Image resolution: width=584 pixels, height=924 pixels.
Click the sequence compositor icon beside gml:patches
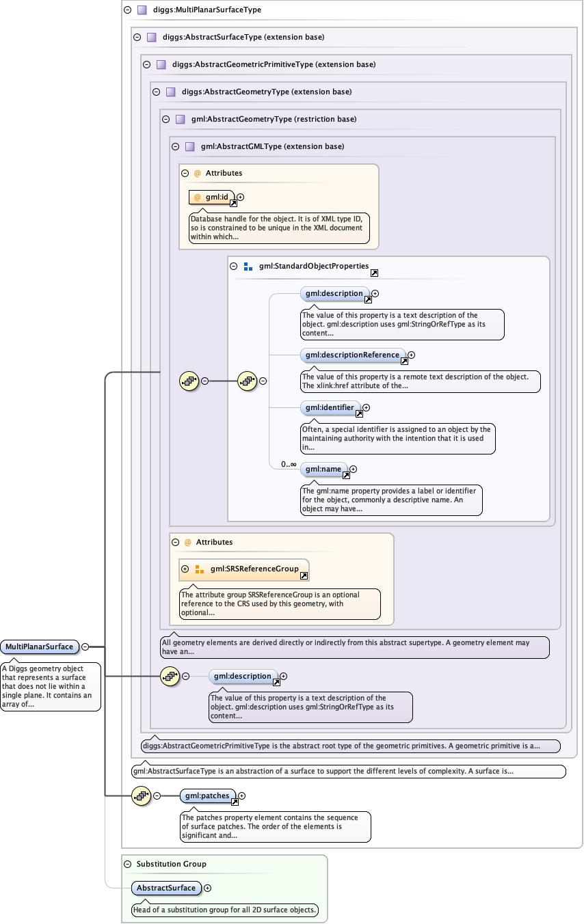point(142,796)
